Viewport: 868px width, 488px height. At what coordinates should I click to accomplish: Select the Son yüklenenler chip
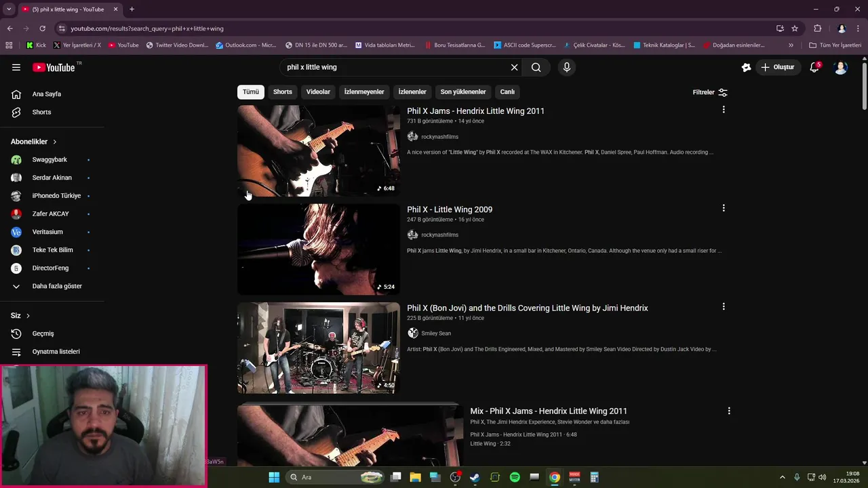(x=463, y=91)
